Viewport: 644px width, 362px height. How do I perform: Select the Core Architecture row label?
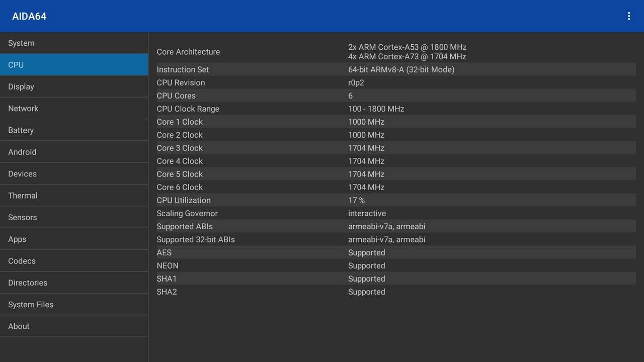(x=188, y=52)
